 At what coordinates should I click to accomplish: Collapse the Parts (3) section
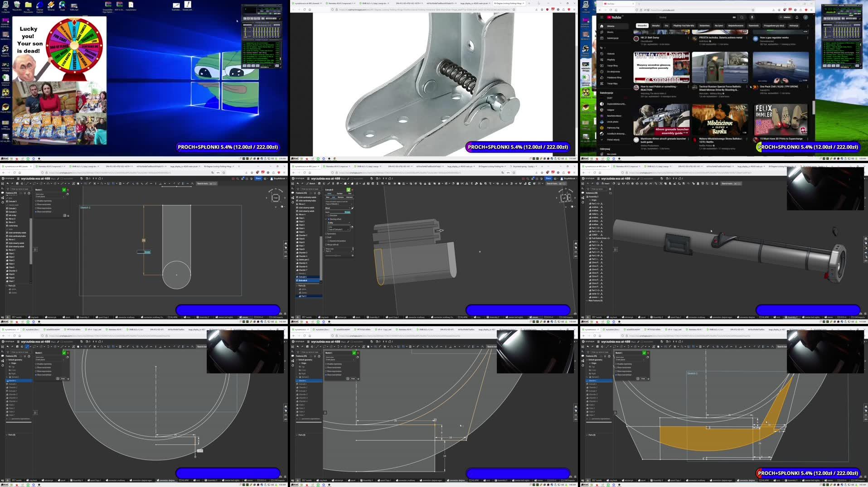[x=297, y=286]
